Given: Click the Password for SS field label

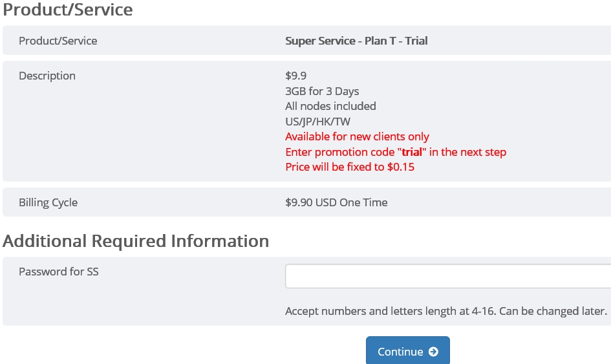Looking at the screenshot, I should (x=58, y=272).
